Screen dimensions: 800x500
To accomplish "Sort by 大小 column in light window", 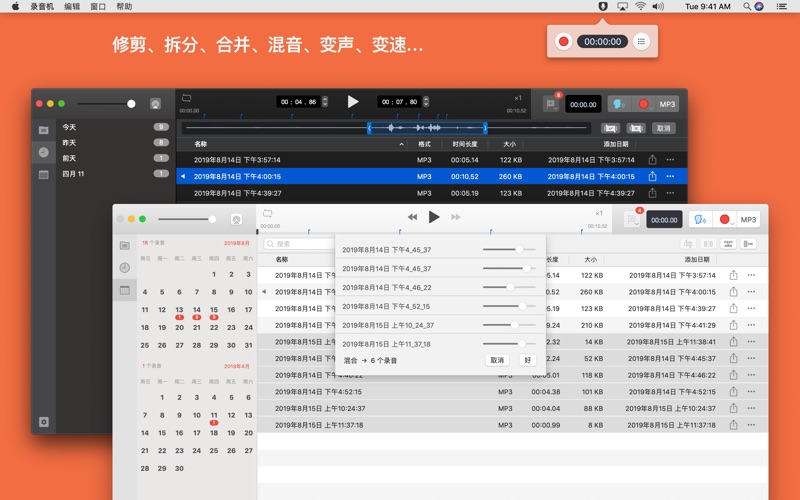I will pos(590,259).
